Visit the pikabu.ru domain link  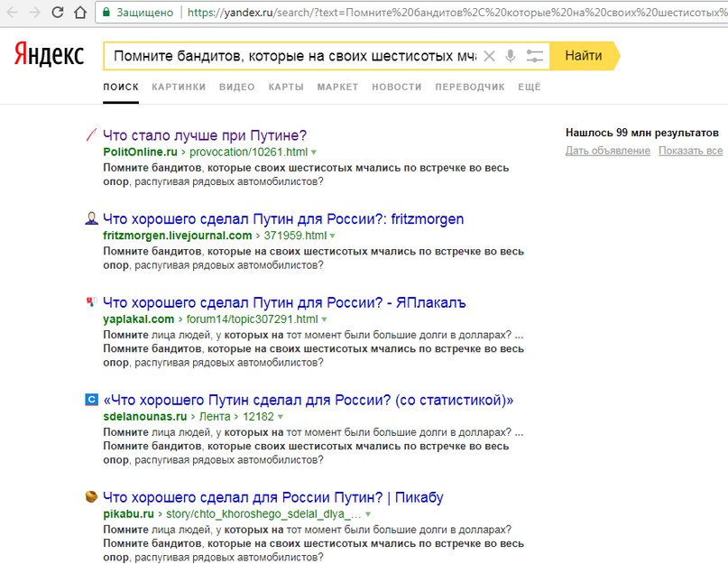click(129, 513)
